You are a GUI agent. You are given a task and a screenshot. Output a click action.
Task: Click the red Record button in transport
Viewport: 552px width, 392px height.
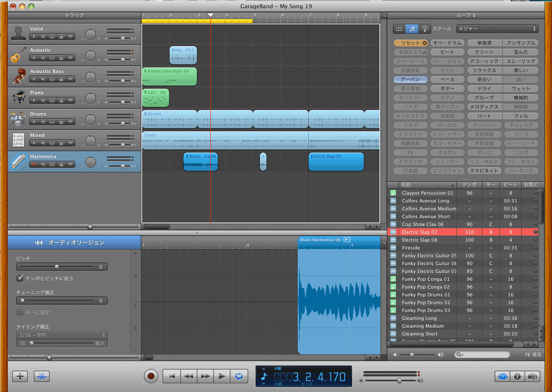tap(151, 376)
